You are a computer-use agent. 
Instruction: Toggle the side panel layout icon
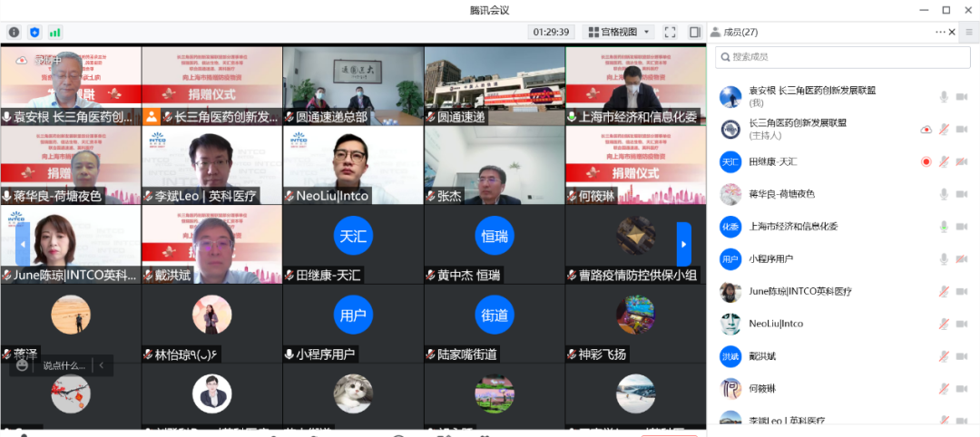pyautogui.click(x=694, y=32)
